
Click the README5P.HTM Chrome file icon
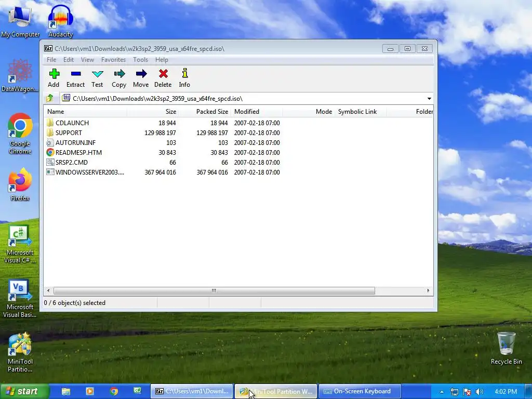pos(50,152)
